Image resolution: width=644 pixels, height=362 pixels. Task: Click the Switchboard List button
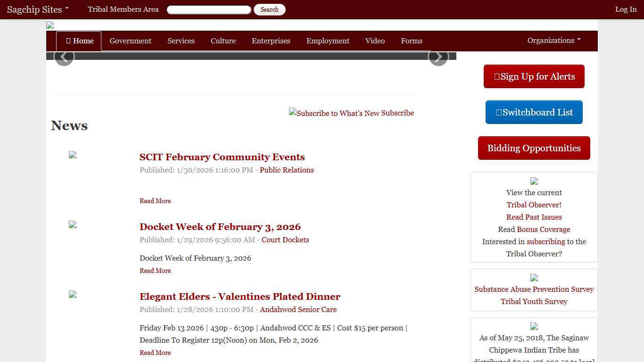point(534,112)
